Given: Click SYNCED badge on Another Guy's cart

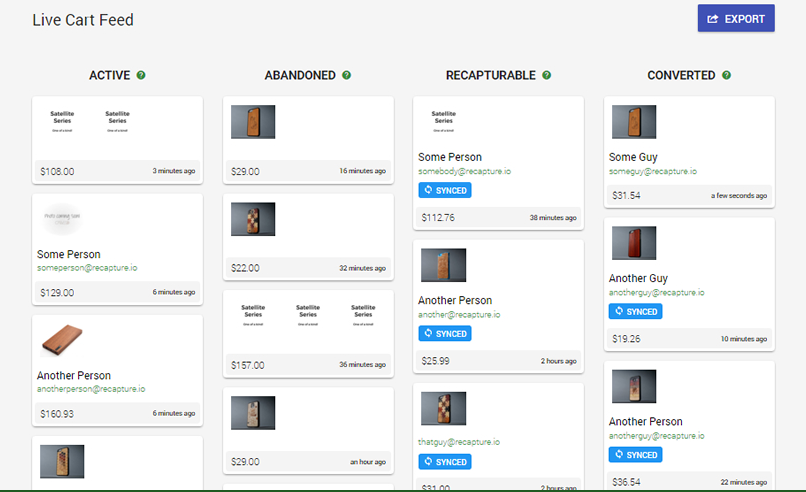Looking at the screenshot, I should [635, 312].
